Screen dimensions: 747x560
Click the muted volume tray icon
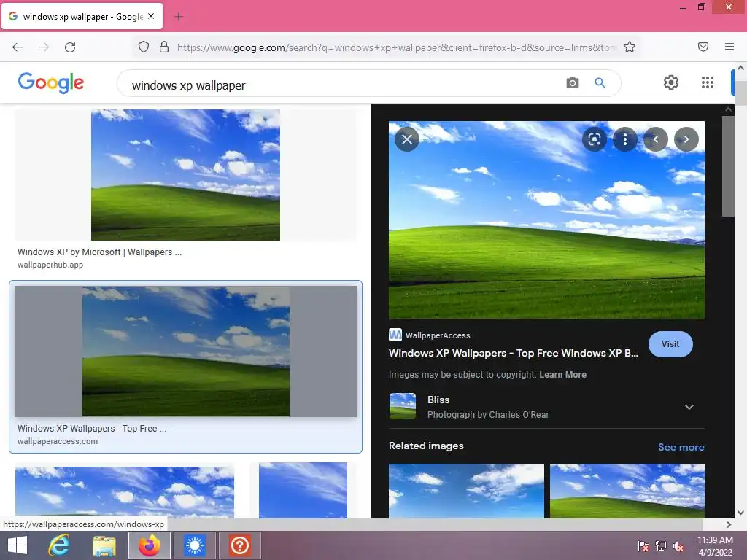click(x=678, y=546)
